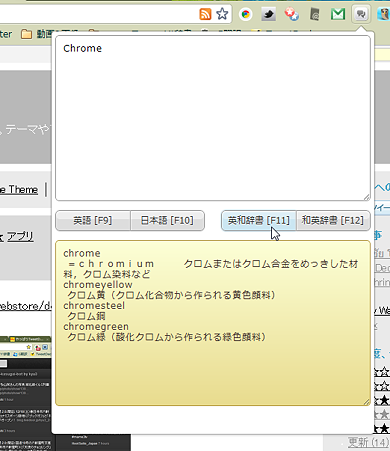The height and width of the screenshot is (451, 390).
Task: Select the chromeyellow entry in results
Action: coord(98,285)
